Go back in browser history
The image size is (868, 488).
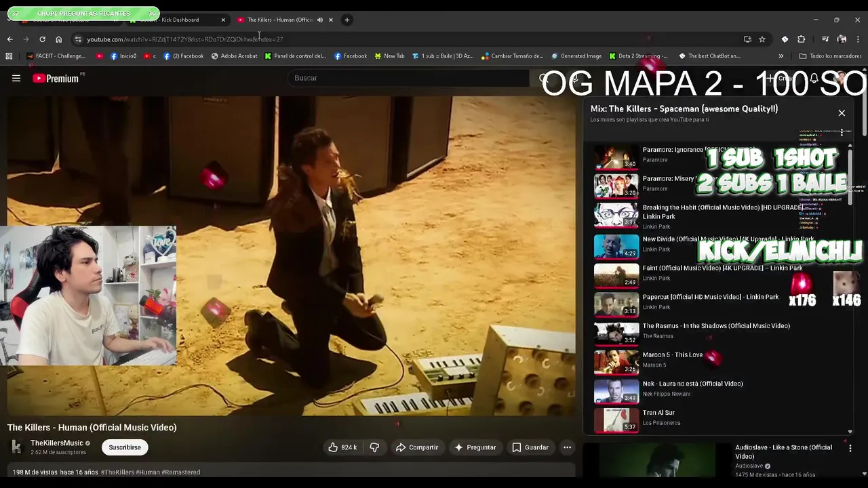tap(9, 39)
